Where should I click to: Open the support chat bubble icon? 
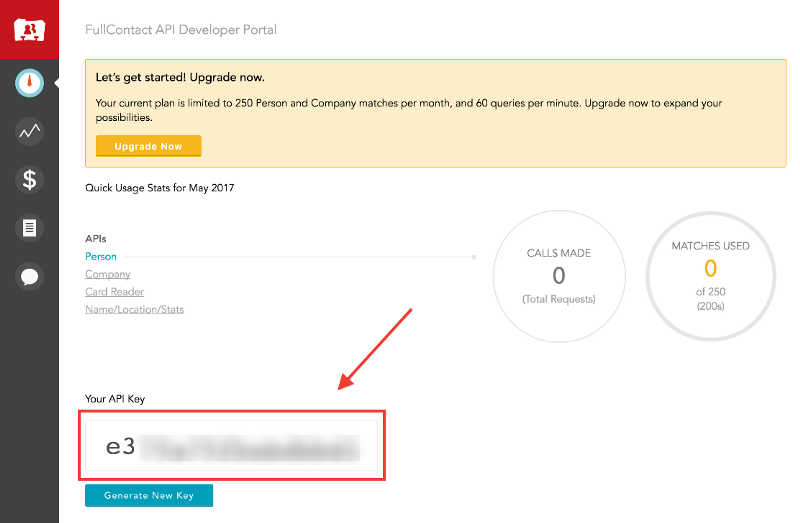click(x=30, y=276)
